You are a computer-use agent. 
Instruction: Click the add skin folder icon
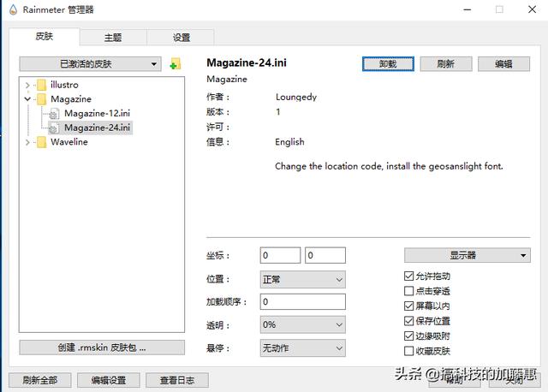[x=175, y=64]
